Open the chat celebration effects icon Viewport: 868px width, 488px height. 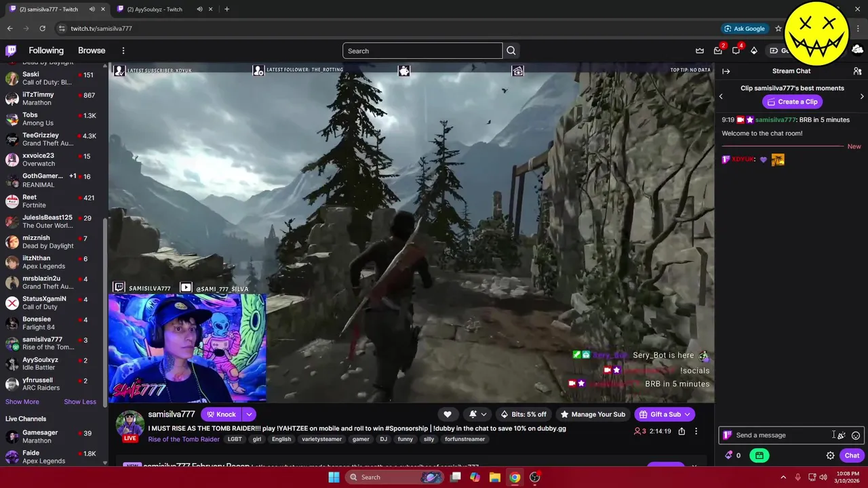tap(841, 435)
